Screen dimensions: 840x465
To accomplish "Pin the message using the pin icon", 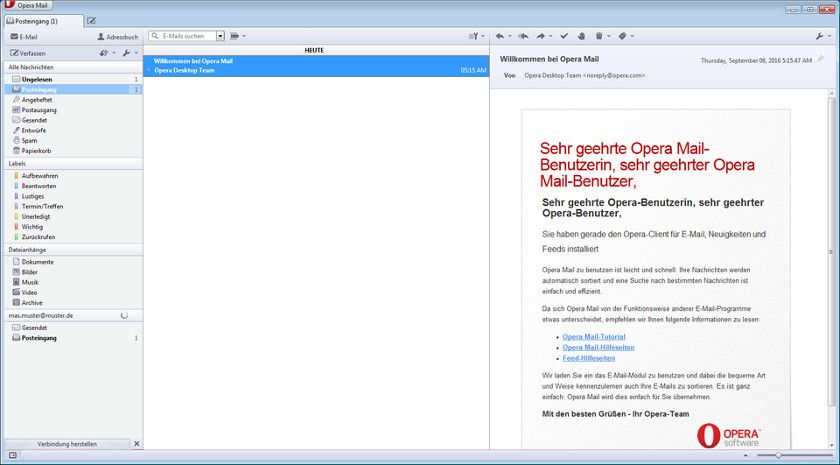I will coord(820,59).
